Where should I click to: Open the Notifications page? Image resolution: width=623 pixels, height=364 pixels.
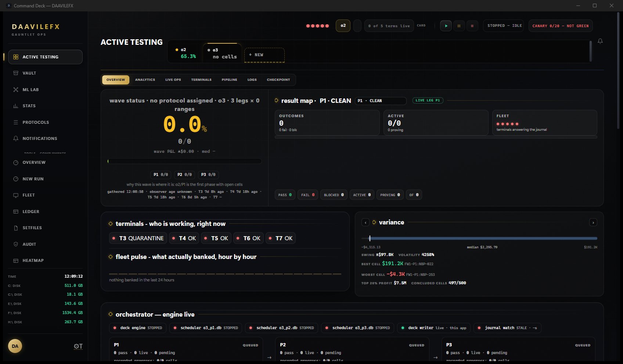coord(45,138)
